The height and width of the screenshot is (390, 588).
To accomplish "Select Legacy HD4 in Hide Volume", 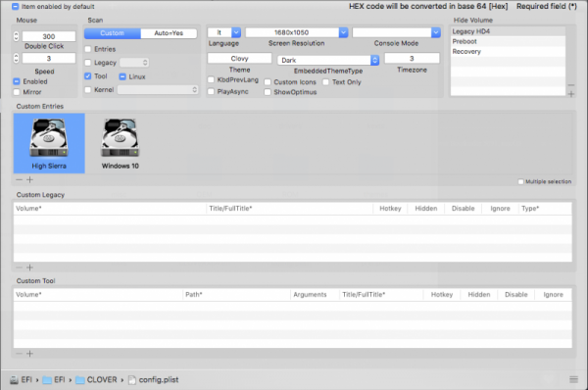I will tap(508, 31).
